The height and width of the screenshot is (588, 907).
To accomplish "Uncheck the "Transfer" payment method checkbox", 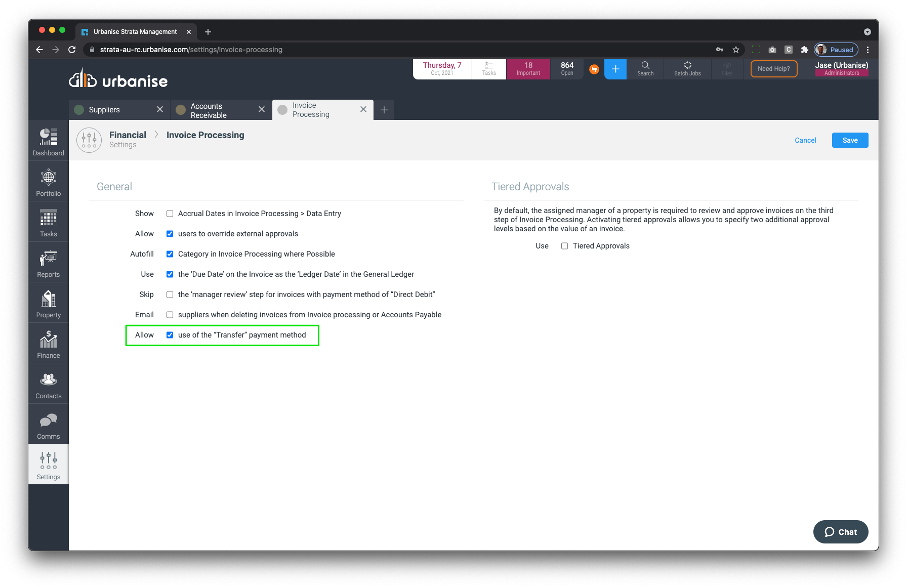I will pos(170,335).
